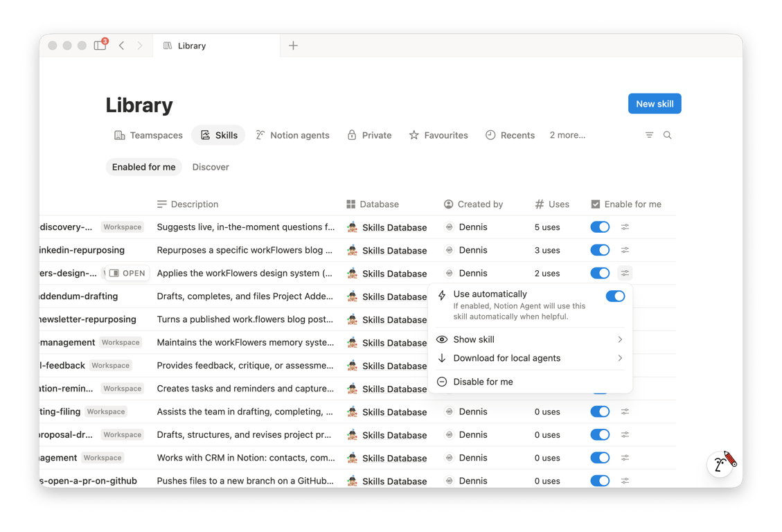Toggle enable switch for proposal-dr skill

click(x=600, y=435)
